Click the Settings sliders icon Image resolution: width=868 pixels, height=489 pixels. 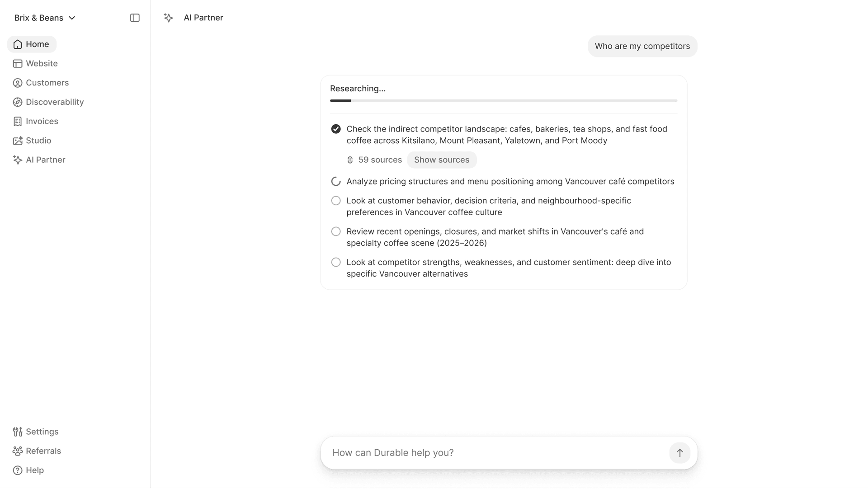click(x=18, y=432)
